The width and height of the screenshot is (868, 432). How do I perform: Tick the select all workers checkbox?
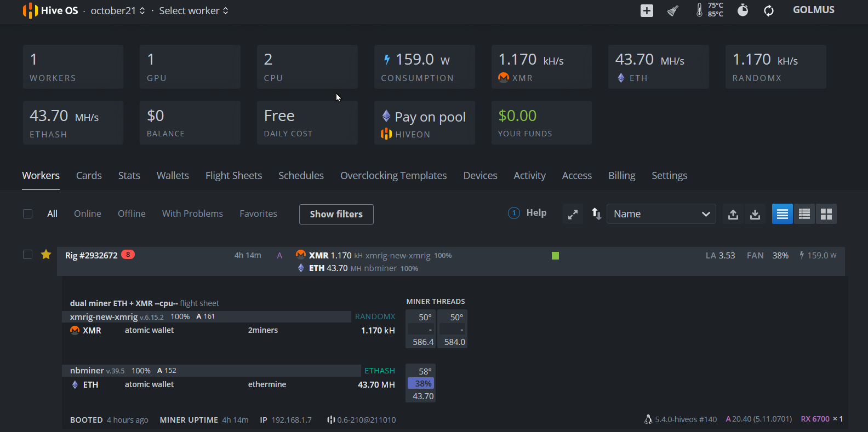tap(28, 214)
